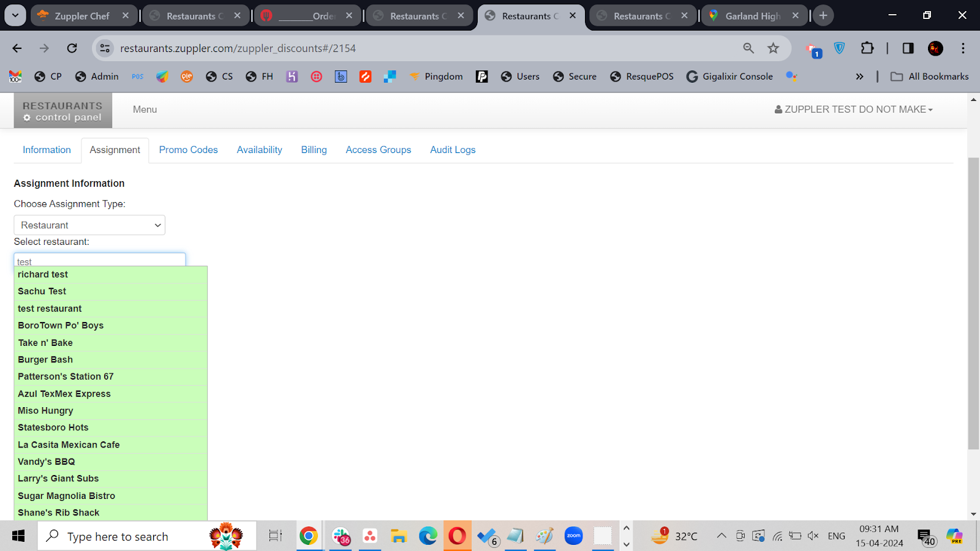Screen dimensions: 980x551
Task: Open the Gigalixir Console bookmark
Action: coord(730,77)
